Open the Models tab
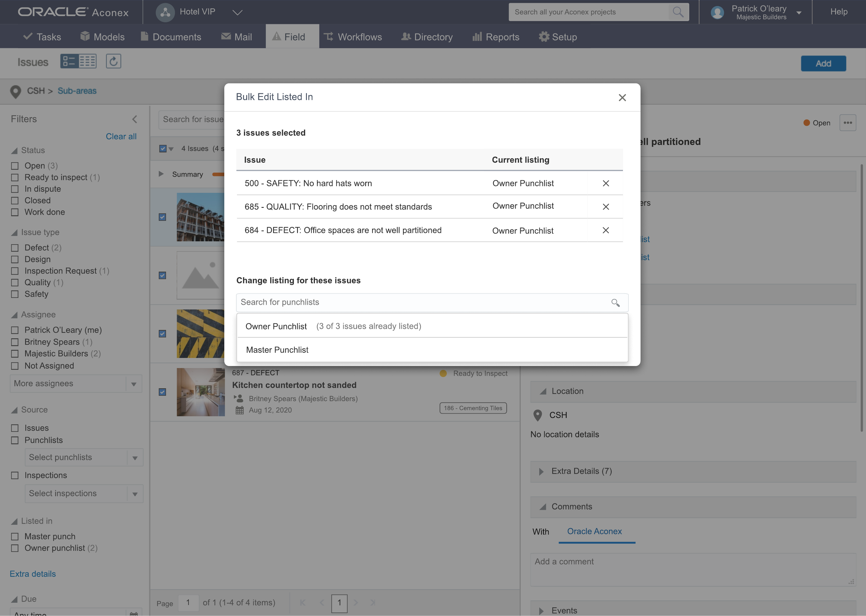The image size is (866, 616). click(x=102, y=37)
